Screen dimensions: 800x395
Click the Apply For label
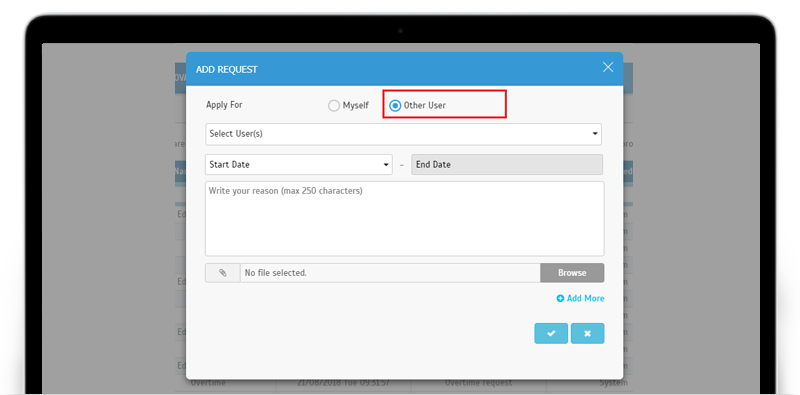click(224, 105)
